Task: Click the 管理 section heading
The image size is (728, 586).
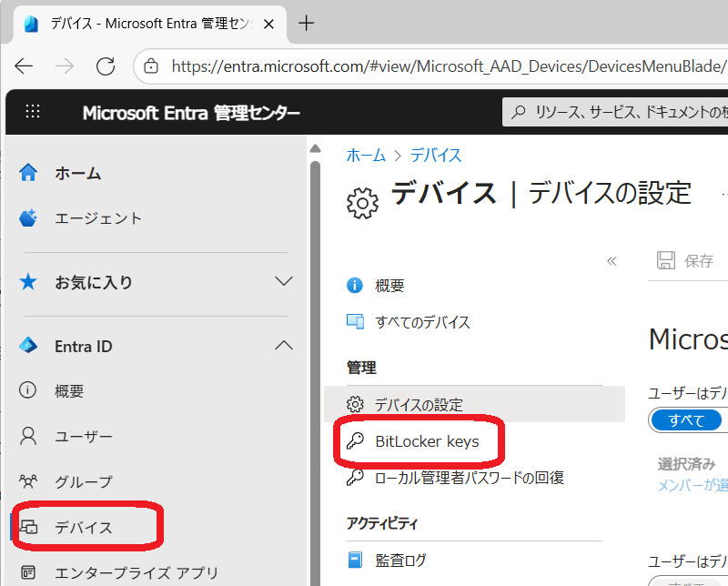Action: (x=361, y=368)
